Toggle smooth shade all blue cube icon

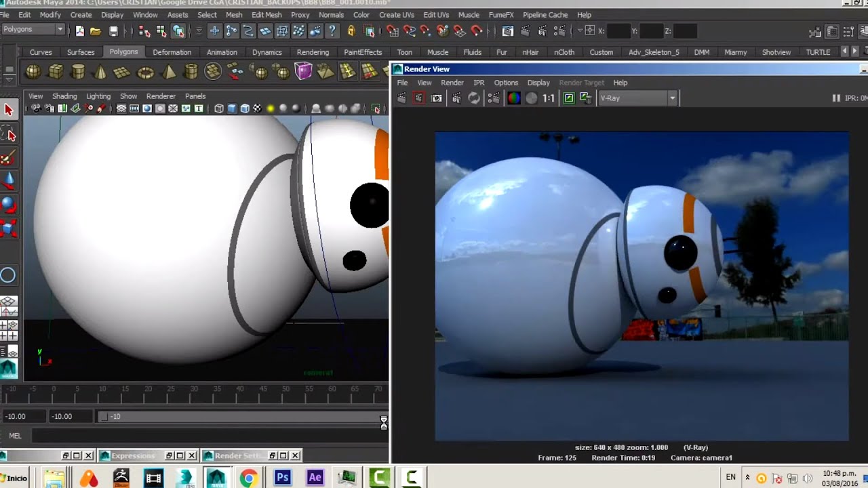232,108
